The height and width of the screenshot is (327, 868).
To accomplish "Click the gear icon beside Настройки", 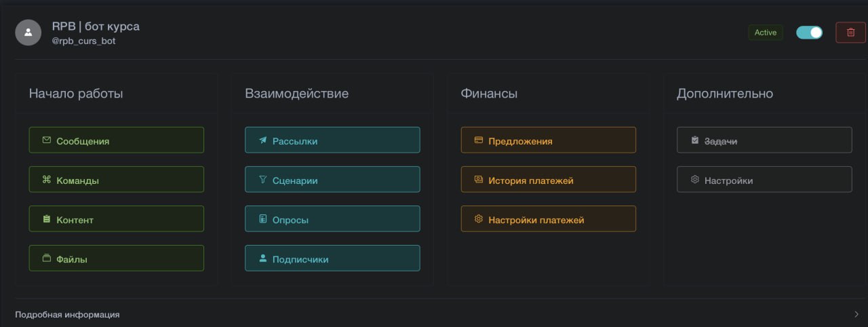I will (x=695, y=180).
